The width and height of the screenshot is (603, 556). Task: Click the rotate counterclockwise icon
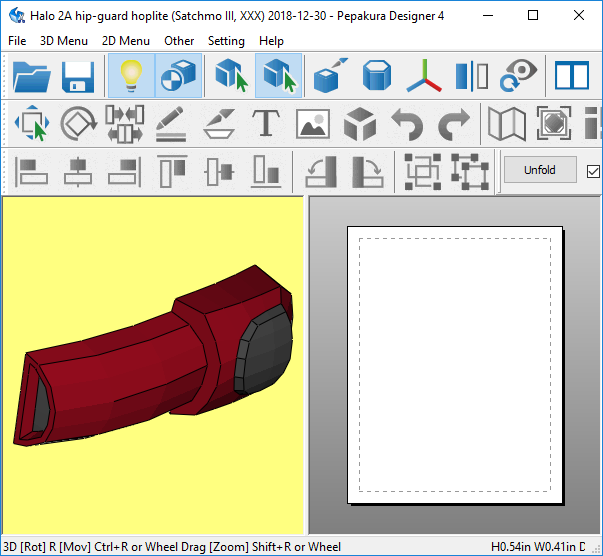point(321,171)
